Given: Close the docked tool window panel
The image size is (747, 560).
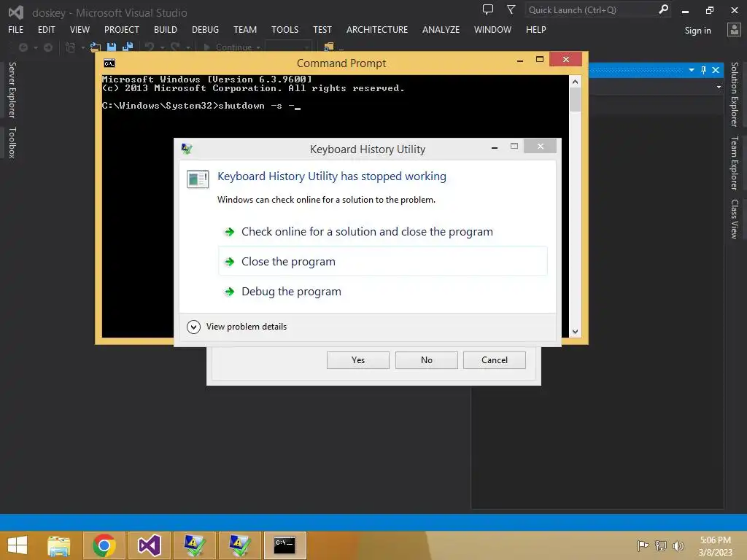Looking at the screenshot, I should [x=716, y=70].
